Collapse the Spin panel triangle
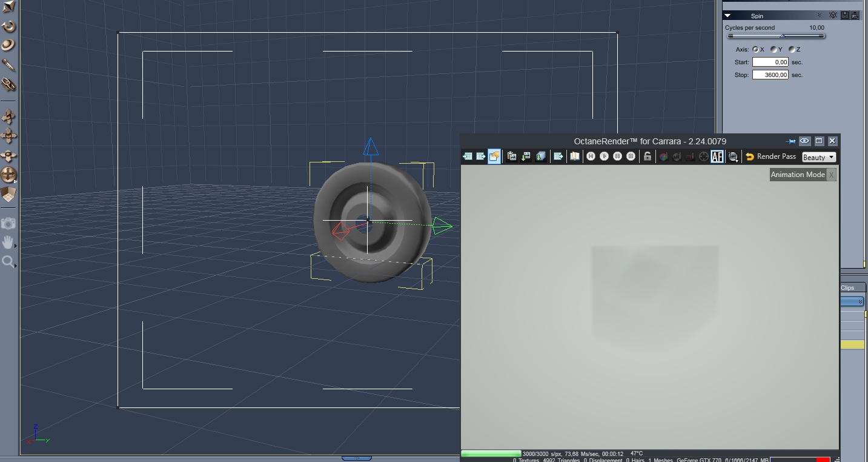868x462 pixels. coord(727,16)
